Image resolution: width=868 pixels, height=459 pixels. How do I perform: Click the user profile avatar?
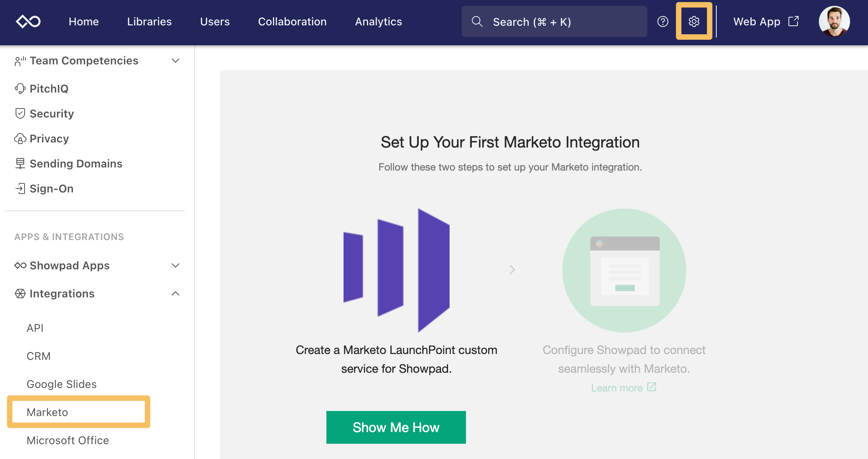pos(834,21)
